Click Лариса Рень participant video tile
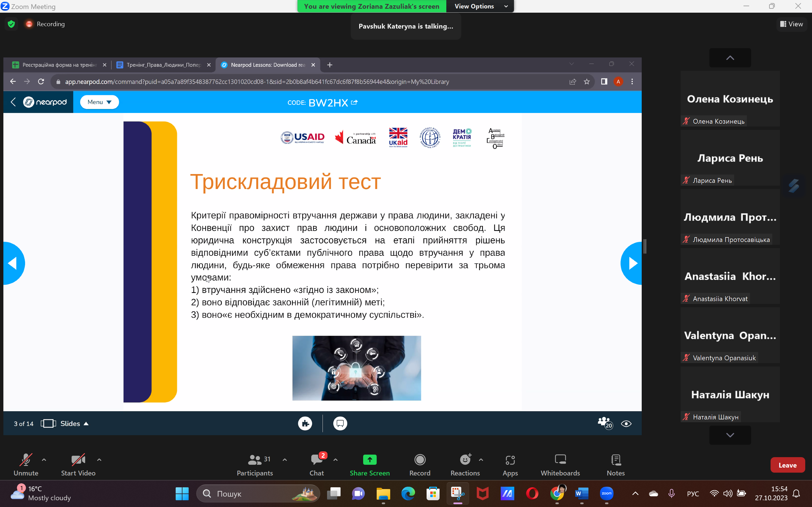This screenshot has width=812, height=507. tap(730, 158)
